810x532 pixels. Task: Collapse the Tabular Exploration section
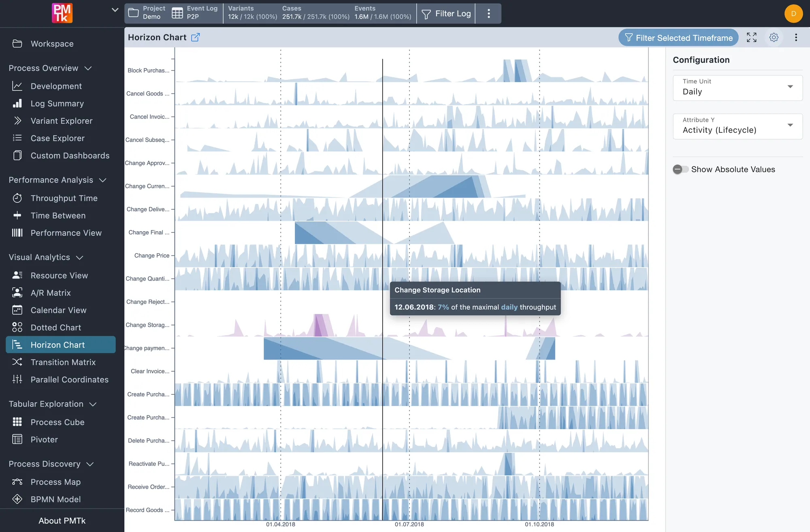click(x=93, y=404)
